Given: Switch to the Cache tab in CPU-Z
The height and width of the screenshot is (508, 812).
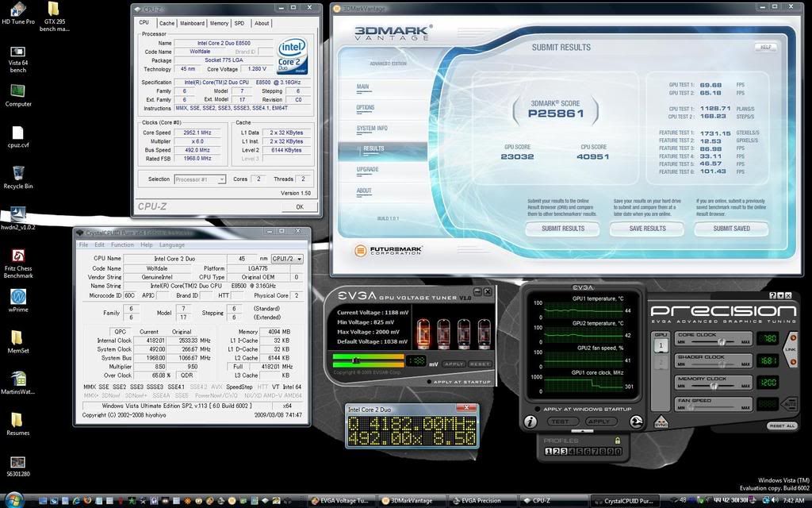Looking at the screenshot, I should click(167, 23).
